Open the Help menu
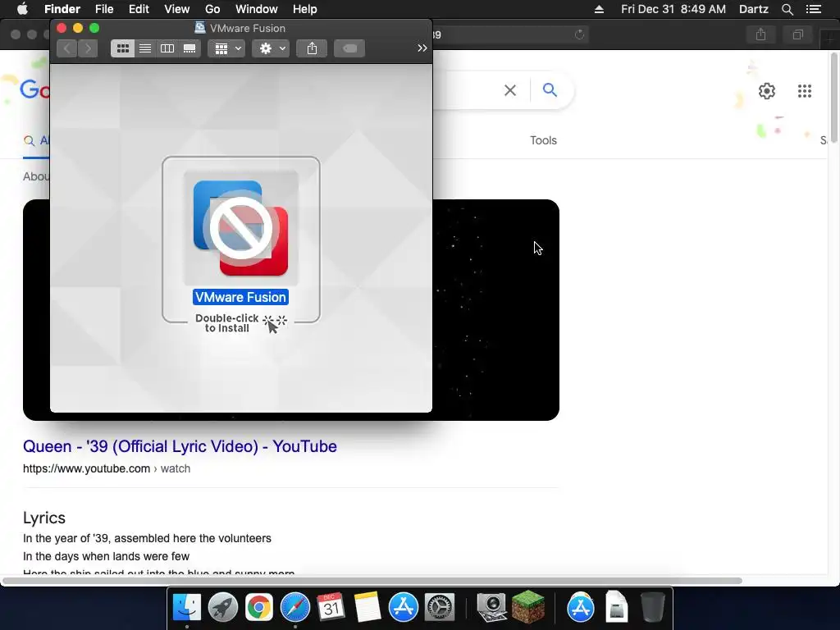 305,9
